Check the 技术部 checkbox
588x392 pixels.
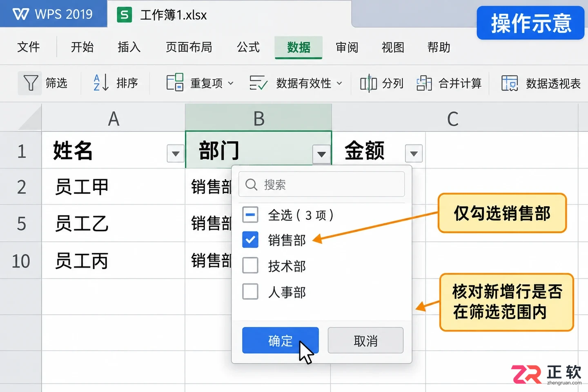250,265
